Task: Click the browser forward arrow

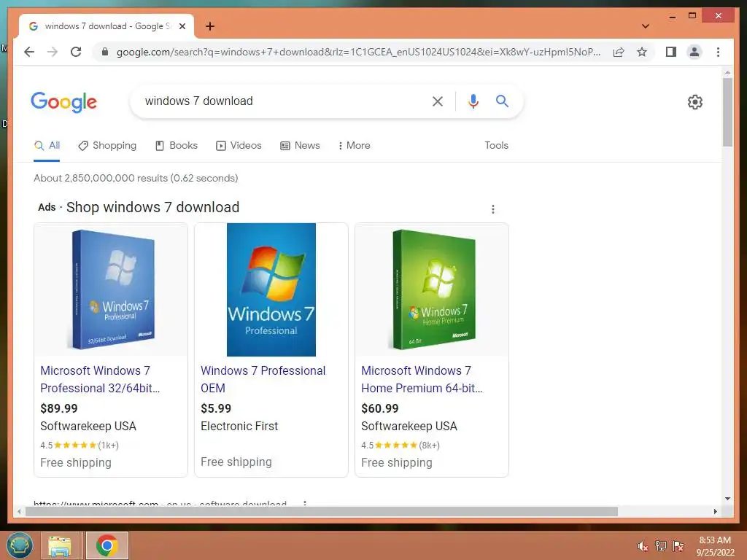Action: tap(53, 52)
